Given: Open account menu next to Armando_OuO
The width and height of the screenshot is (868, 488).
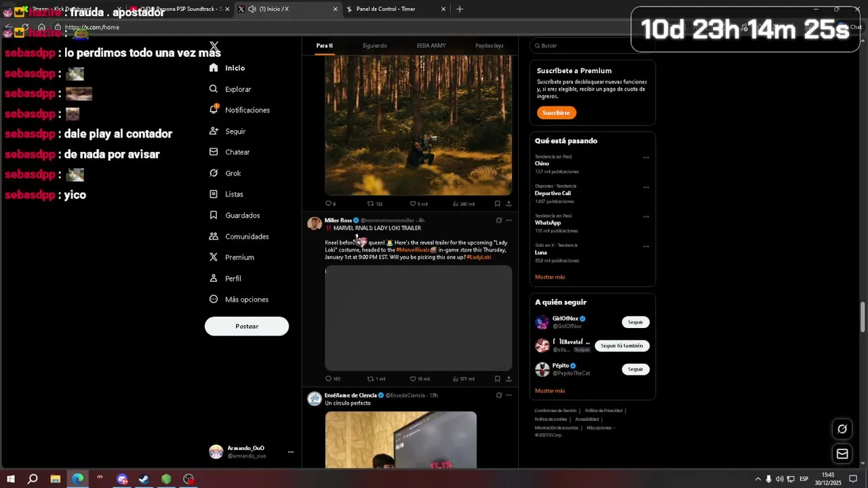Looking at the screenshot, I should (x=290, y=452).
